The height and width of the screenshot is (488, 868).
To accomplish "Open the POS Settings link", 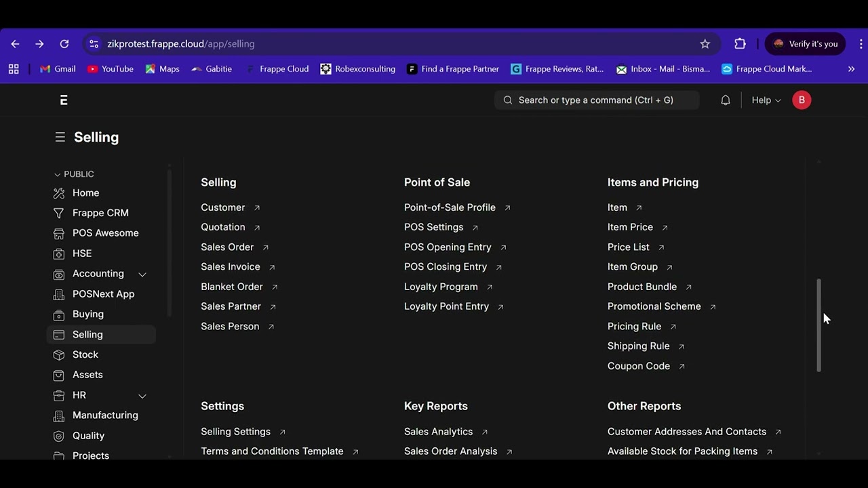I will point(434,227).
